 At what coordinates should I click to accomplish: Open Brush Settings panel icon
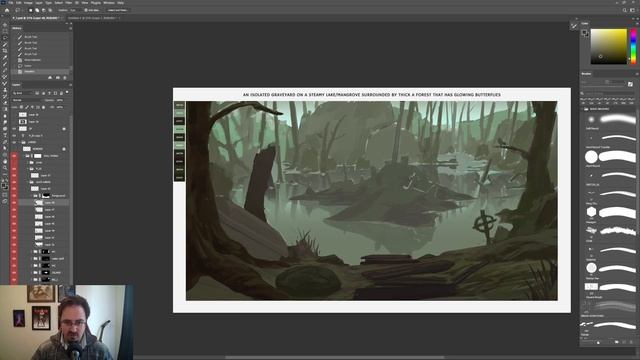(630, 84)
